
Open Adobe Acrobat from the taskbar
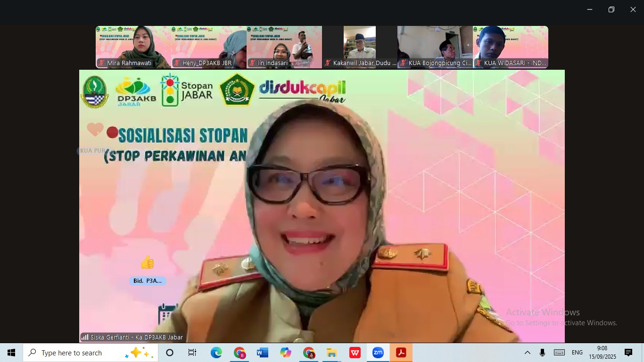[401, 353]
